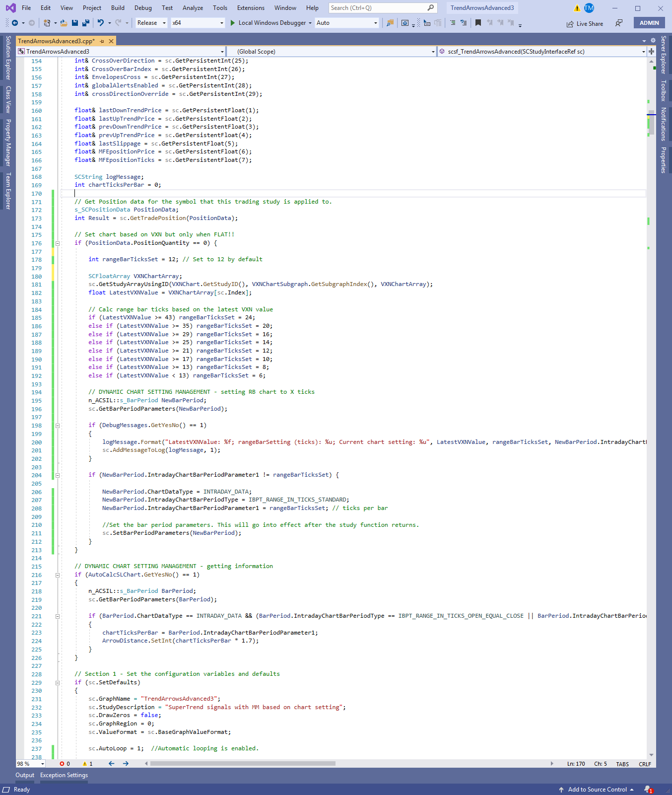Viewport: 672px width, 795px height.
Task: Go to previous issue with left arrow
Action: coord(111,764)
